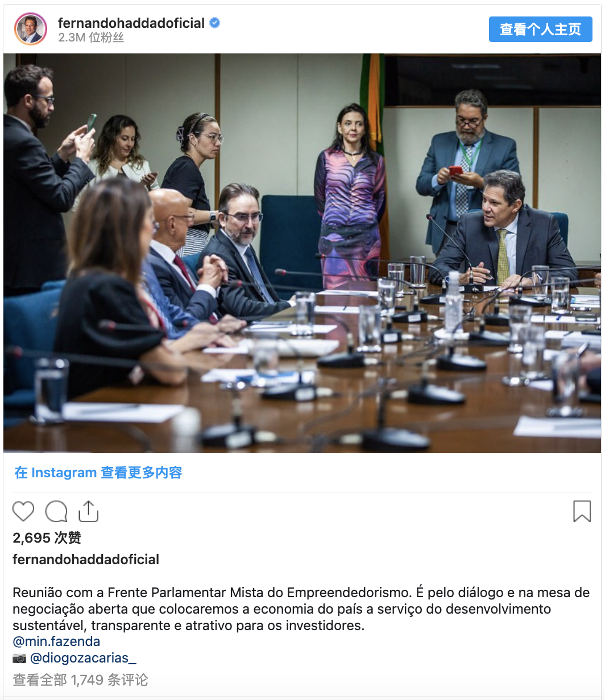Click the post caption text
Image resolution: width=605 pixels, height=700 pixels.
point(301,609)
